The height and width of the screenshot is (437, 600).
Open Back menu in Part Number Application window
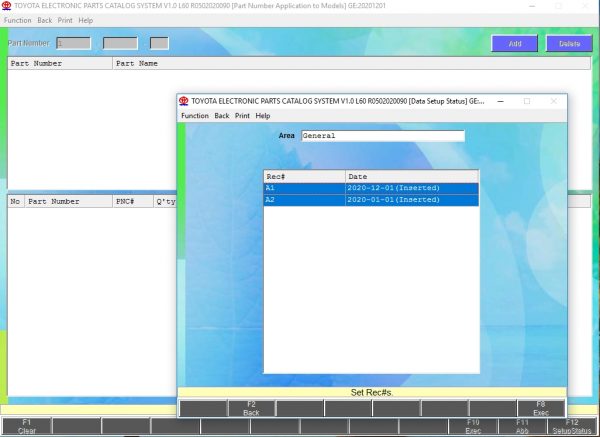coord(44,20)
